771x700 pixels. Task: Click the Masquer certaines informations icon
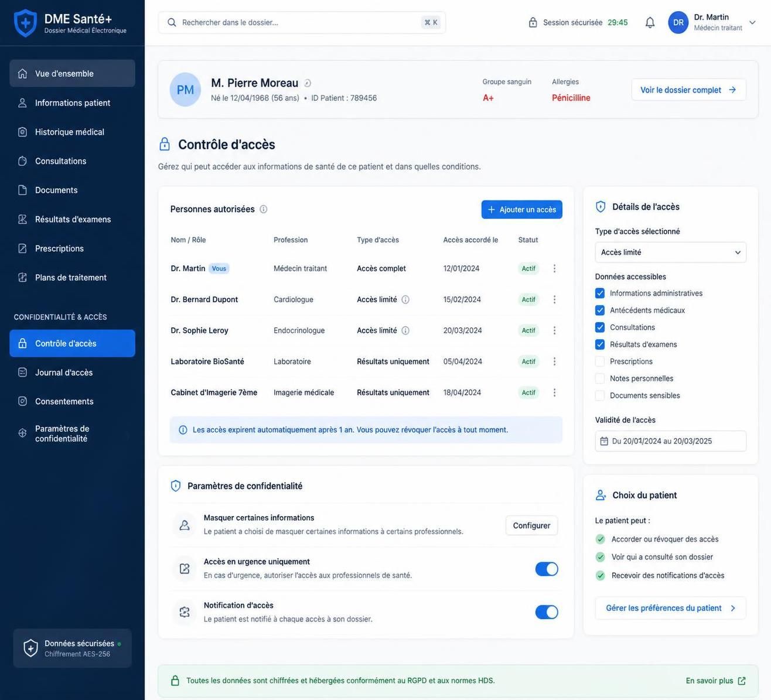[185, 525]
